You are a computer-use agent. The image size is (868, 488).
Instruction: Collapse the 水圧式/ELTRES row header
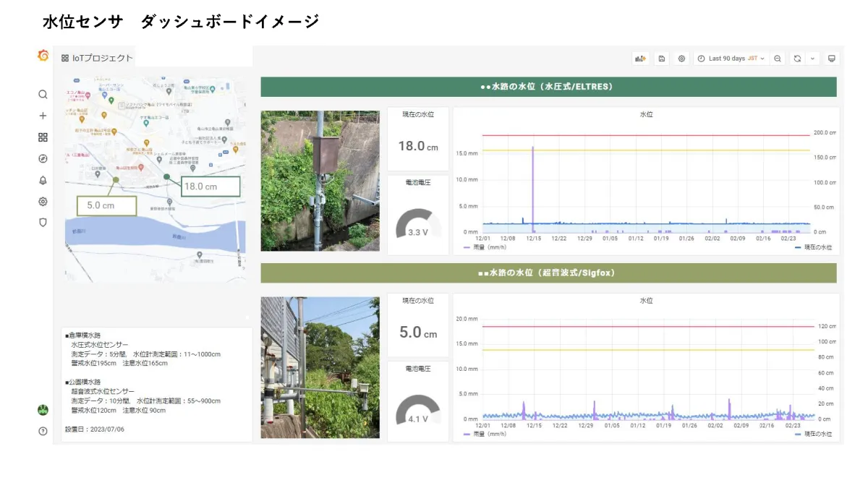548,87
